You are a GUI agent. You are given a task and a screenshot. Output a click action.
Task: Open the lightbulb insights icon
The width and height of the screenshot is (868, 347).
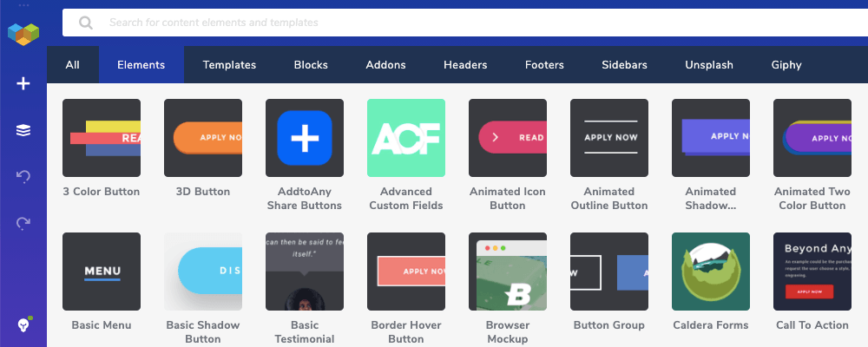coord(23,324)
